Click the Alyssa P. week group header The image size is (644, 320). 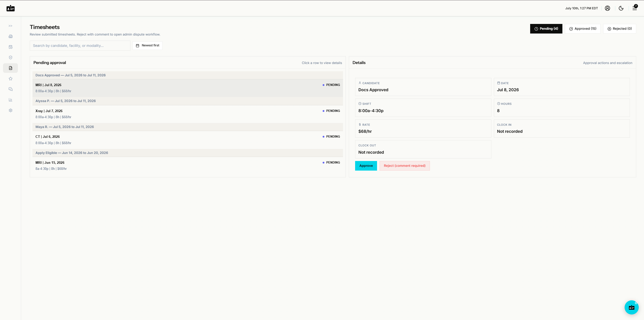(188, 101)
